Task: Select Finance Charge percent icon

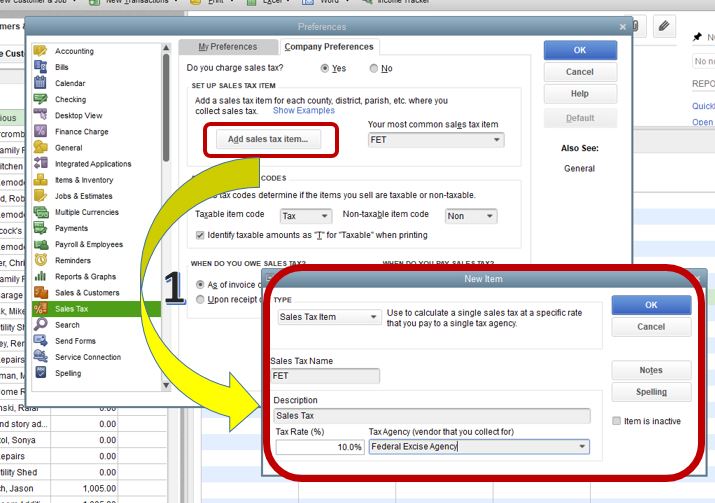Action: (40, 131)
